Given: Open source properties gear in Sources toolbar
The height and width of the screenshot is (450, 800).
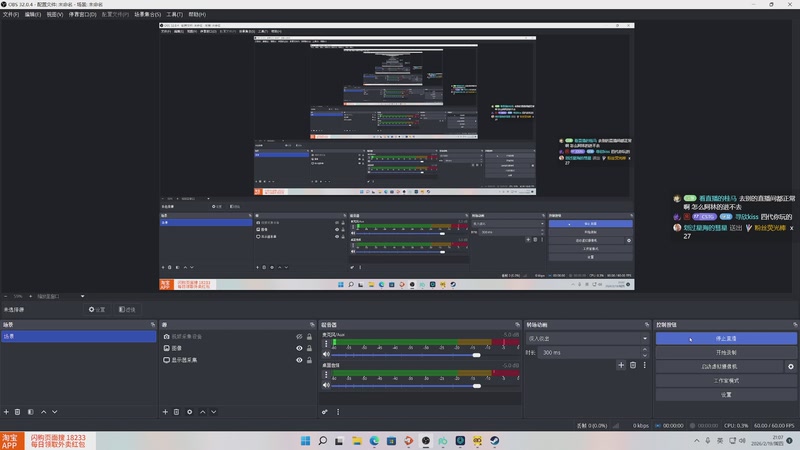Looking at the screenshot, I should [x=189, y=412].
